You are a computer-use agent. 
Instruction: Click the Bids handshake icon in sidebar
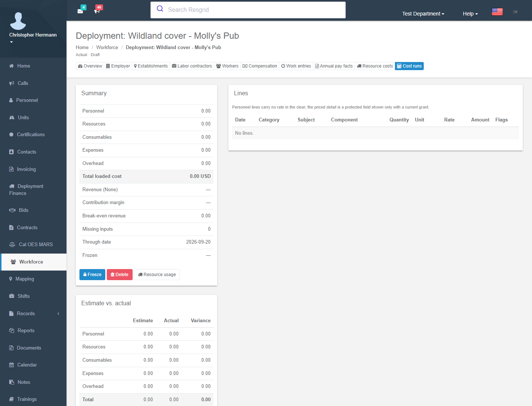(x=12, y=210)
